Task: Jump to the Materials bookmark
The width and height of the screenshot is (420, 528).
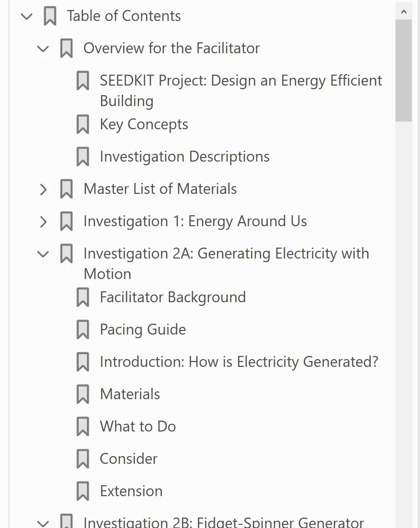Action: [130, 394]
